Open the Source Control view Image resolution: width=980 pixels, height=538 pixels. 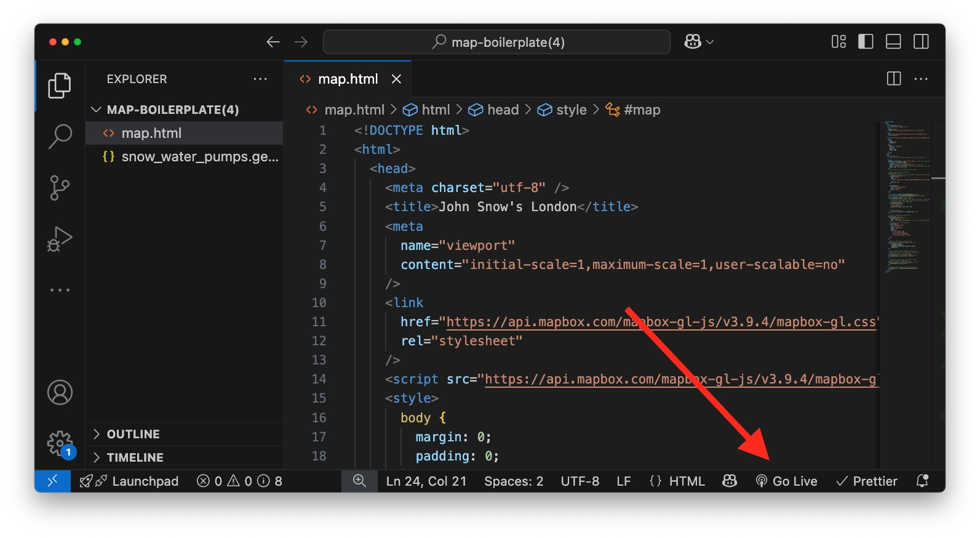coord(60,188)
